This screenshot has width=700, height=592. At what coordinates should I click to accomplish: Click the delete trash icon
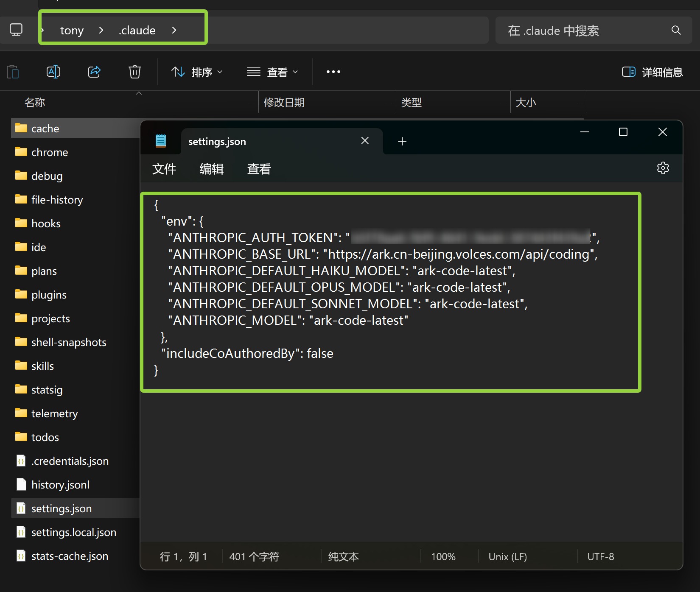coord(134,72)
